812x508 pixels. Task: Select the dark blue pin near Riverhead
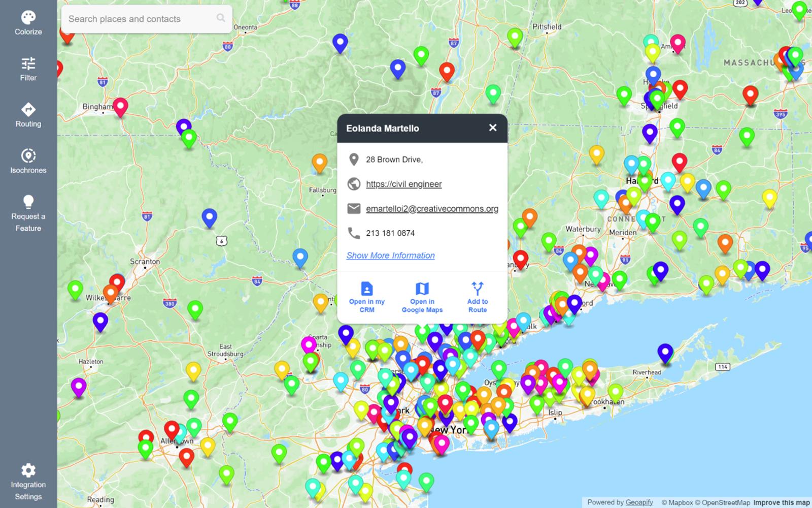tap(665, 353)
